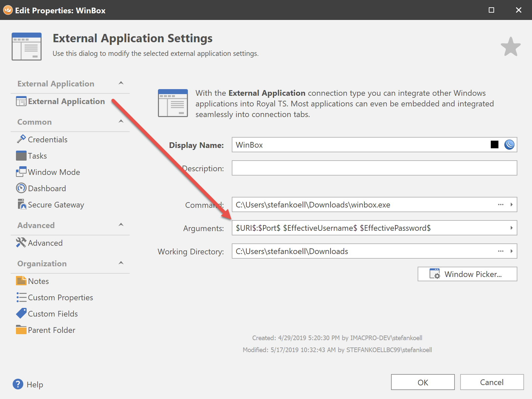Click the Parent Folder icon
Screen dimensions: 532x399
[21, 330]
